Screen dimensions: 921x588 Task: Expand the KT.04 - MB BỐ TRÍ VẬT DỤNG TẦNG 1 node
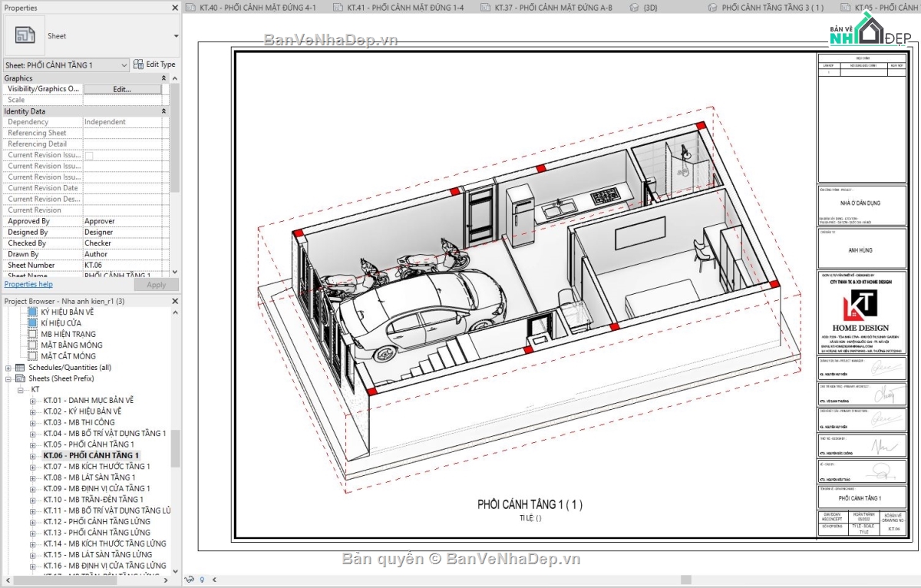[x=33, y=434]
